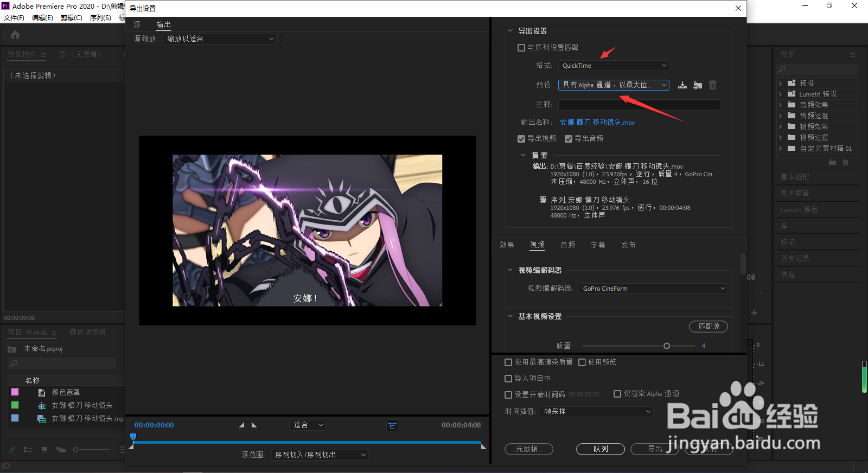Open 效果控件 panel menu icon

43,55
